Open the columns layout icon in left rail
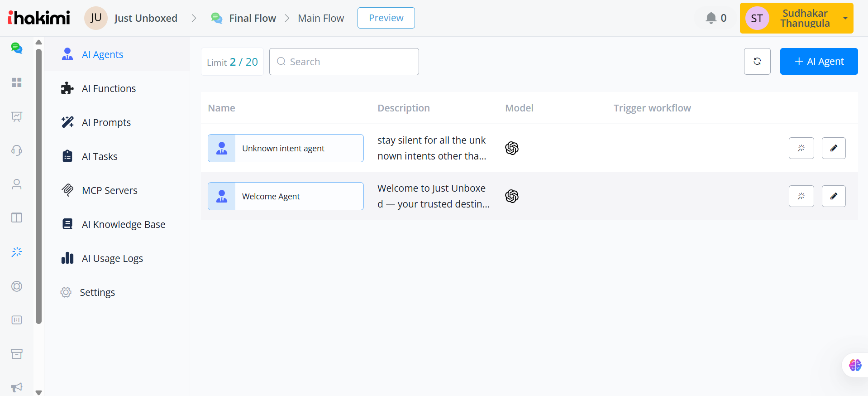Image resolution: width=868 pixels, height=396 pixels. (17, 218)
